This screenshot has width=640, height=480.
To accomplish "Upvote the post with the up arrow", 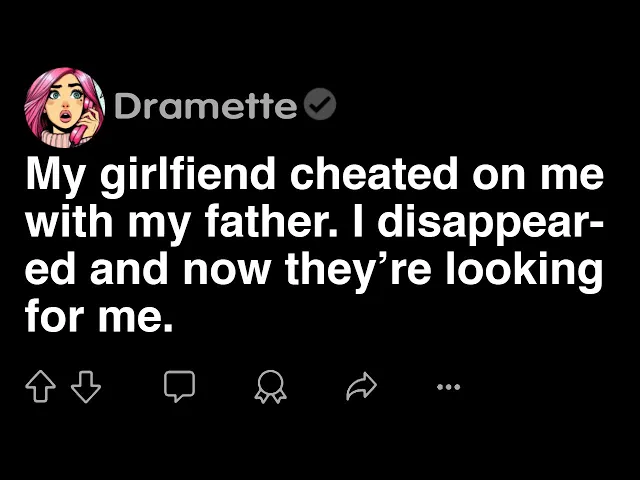I will point(40,387).
